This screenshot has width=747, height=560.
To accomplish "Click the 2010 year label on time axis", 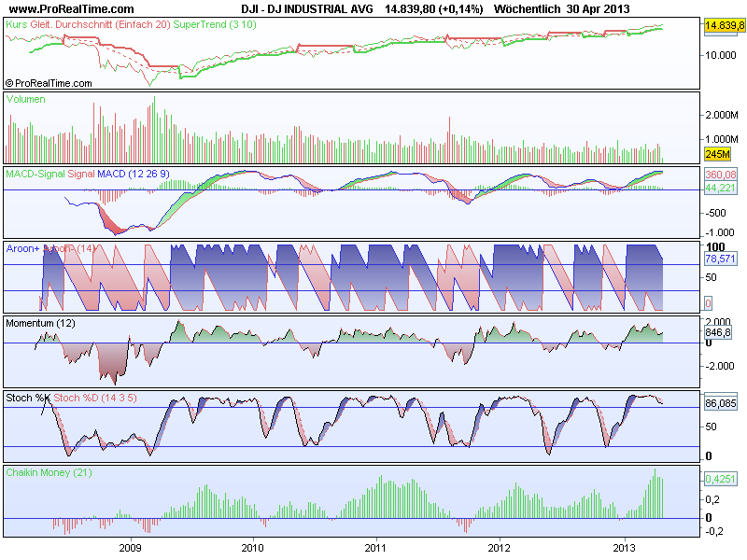I will (252, 548).
